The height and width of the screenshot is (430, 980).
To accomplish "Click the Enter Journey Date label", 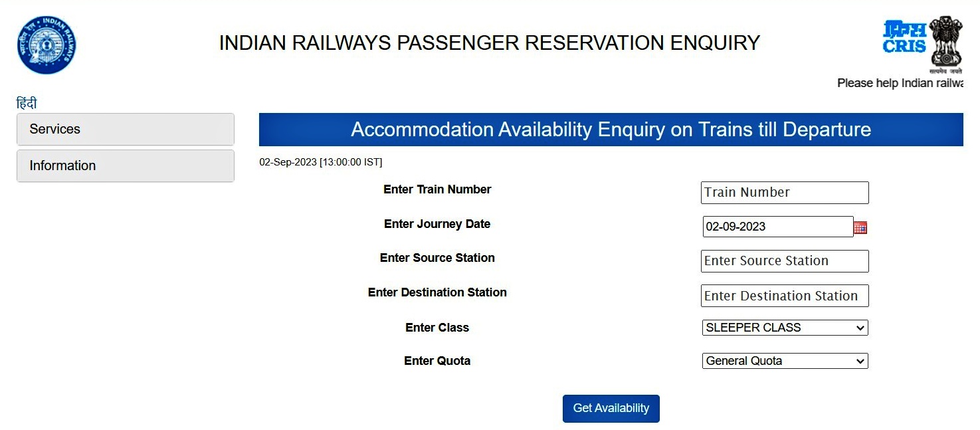I will point(437,224).
